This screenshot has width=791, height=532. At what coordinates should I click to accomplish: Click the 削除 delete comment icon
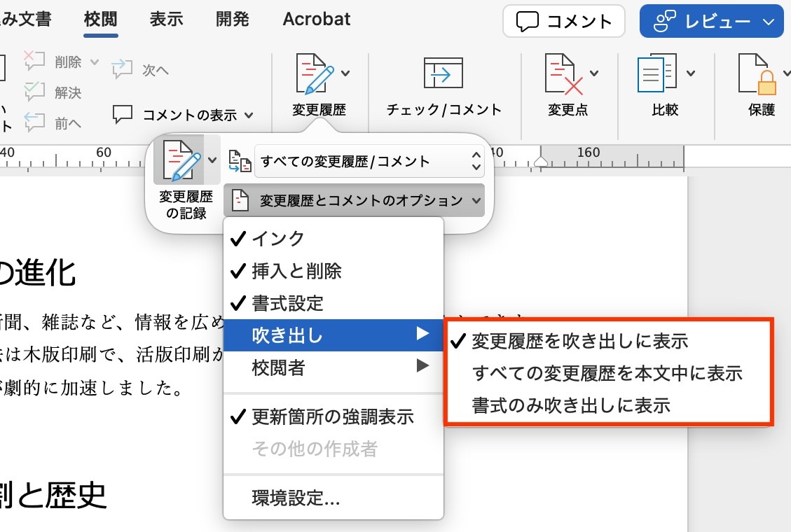(34, 61)
